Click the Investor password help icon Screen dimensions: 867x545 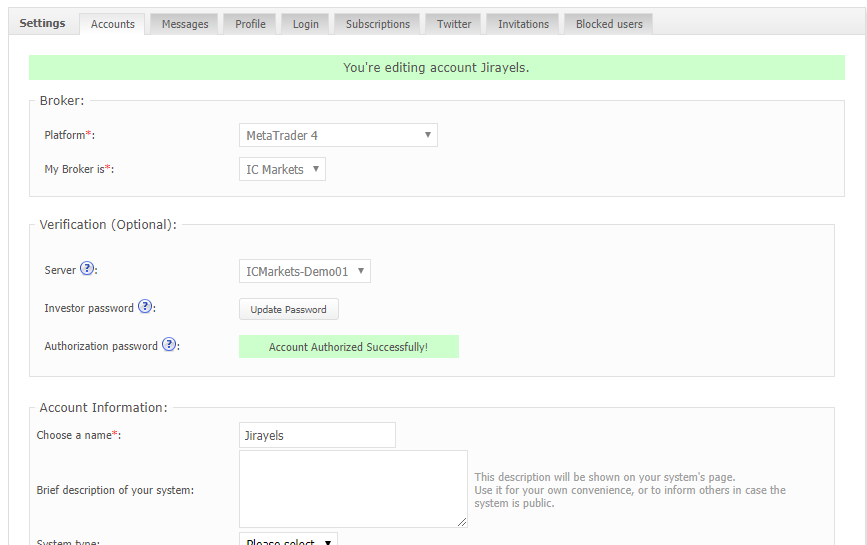pos(145,307)
